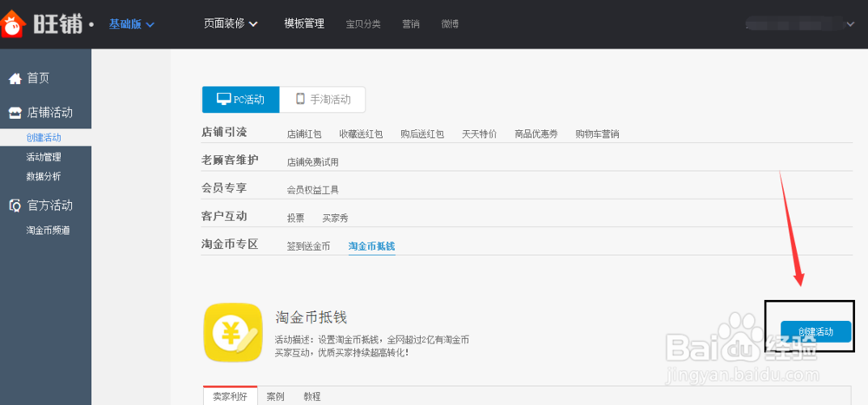
Task: Choose the 店铺红包 activity link
Action: (x=304, y=134)
